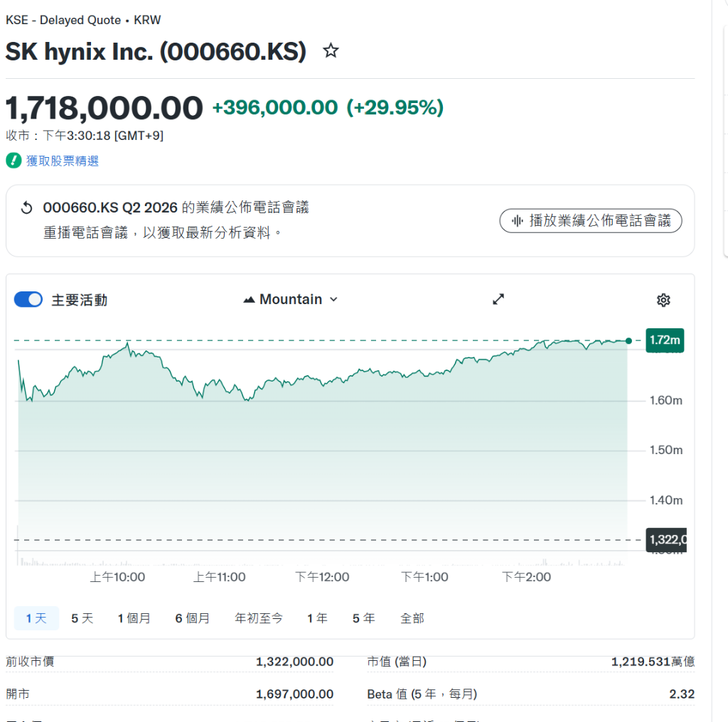Click 前收市價 value 1,322,000.00
The image size is (728, 722).
[294, 662]
